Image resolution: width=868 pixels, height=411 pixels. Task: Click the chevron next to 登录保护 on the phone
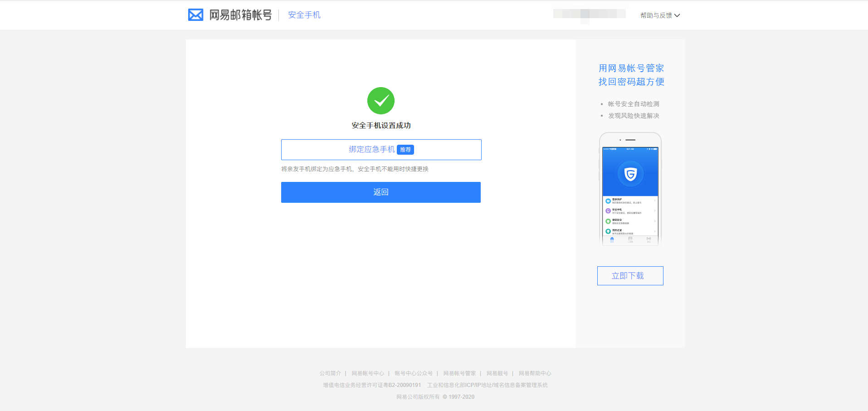click(x=655, y=200)
